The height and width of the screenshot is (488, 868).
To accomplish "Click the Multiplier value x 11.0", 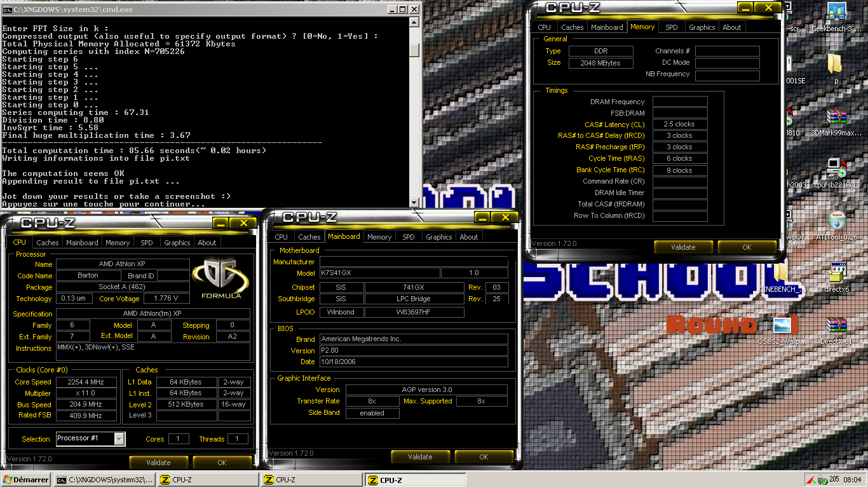I will click(87, 393).
